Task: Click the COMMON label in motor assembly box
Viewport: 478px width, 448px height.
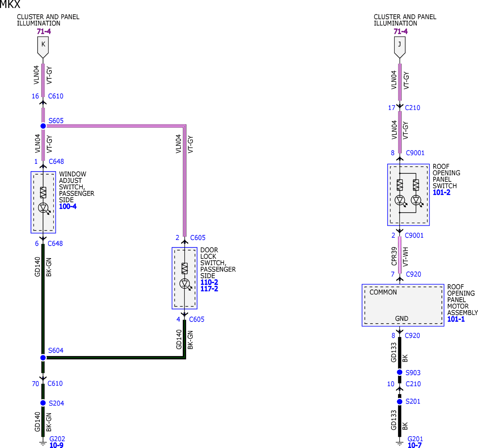Action: click(x=383, y=292)
